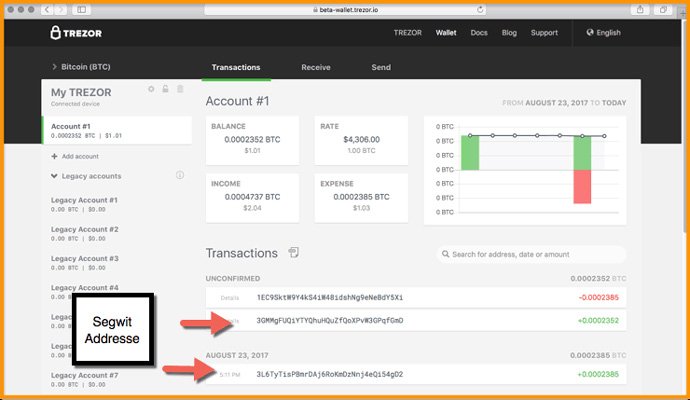690x400 pixels.
Task: Click address 3GMMgFUQiYTYQhuHQuZfQoXPvW3GPqfGmD
Action: point(330,320)
